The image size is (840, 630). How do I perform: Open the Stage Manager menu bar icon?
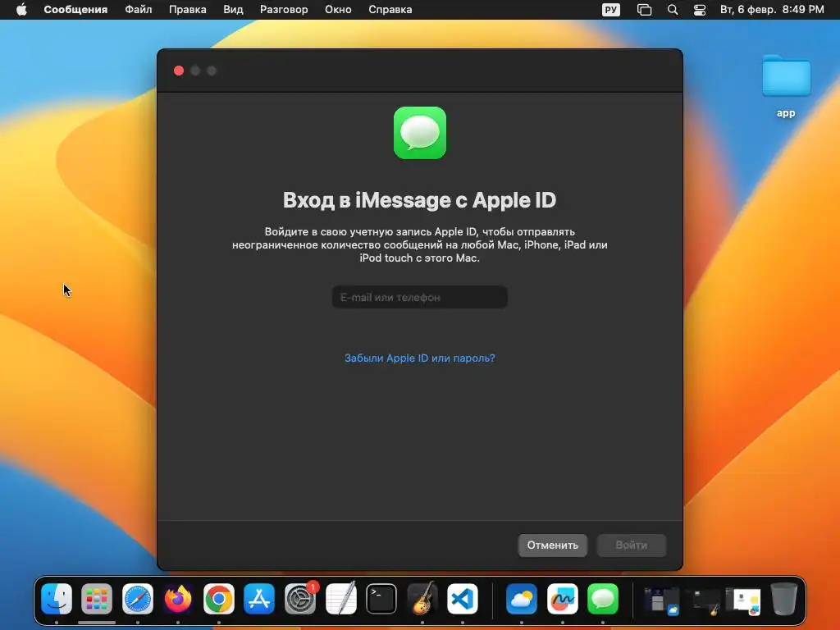pos(644,10)
